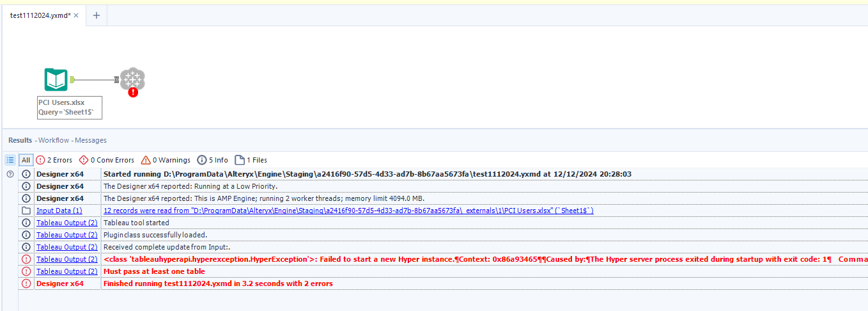
Task: Select the Tableau Output tool on canvas
Action: click(133, 79)
